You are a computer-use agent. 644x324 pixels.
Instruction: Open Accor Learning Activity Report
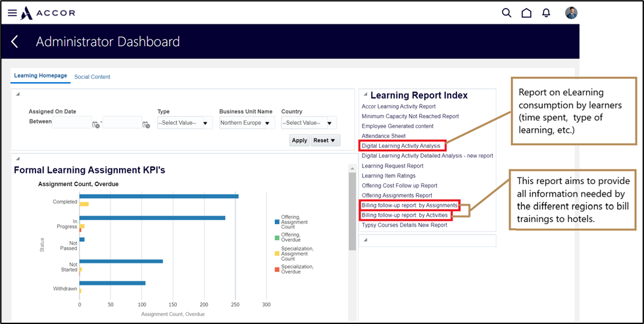pyautogui.click(x=399, y=106)
